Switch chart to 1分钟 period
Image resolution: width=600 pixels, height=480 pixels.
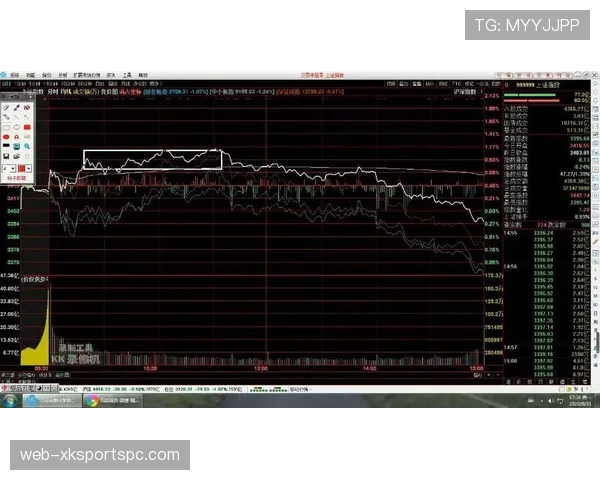point(20,83)
